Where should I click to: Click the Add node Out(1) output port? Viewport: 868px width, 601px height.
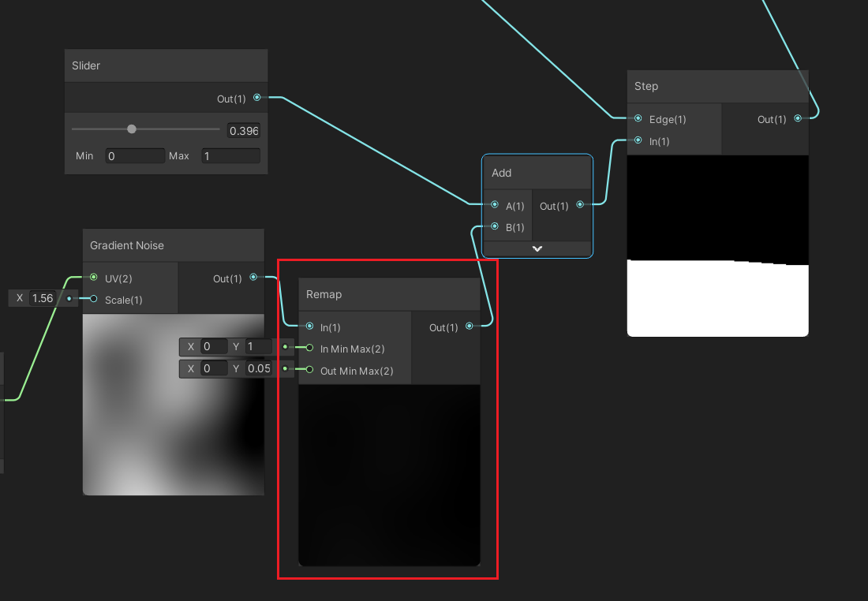click(580, 205)
